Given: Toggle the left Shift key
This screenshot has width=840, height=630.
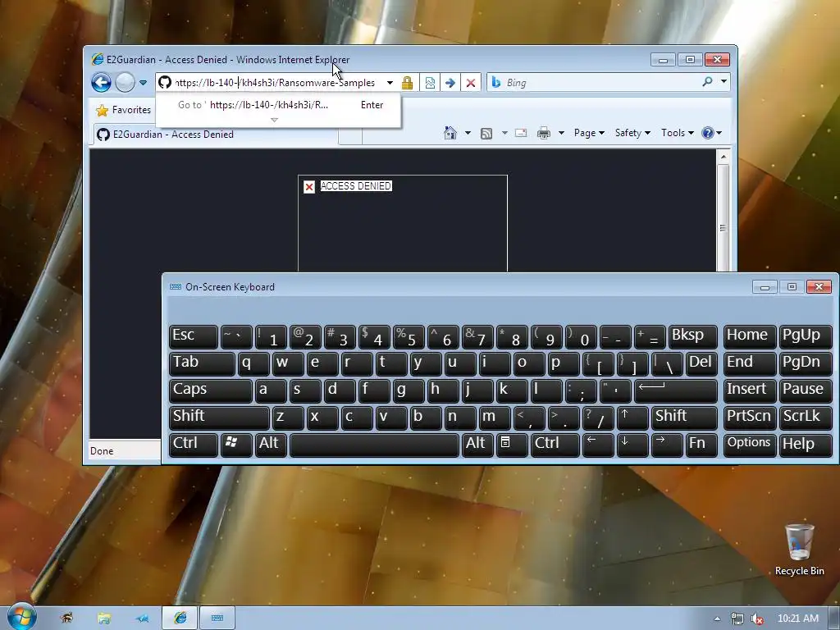Looking at the screenshot, I should pyautogui.click(x=219, y=418).
